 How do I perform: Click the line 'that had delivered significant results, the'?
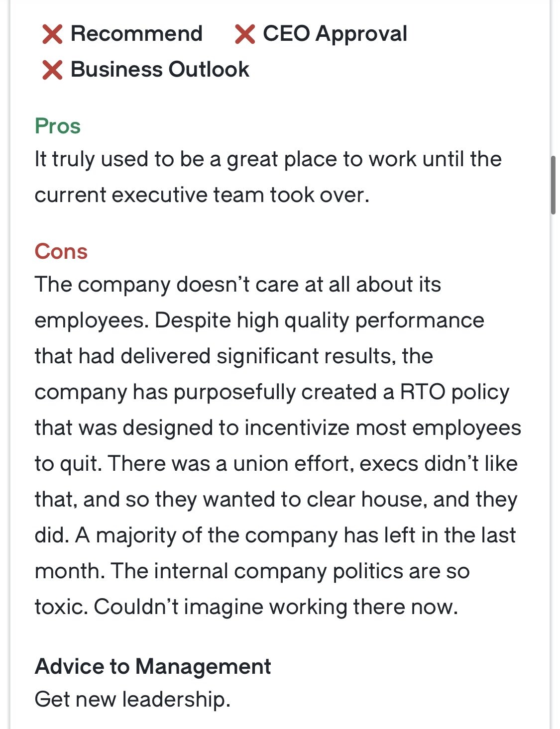tap(234, 356)
